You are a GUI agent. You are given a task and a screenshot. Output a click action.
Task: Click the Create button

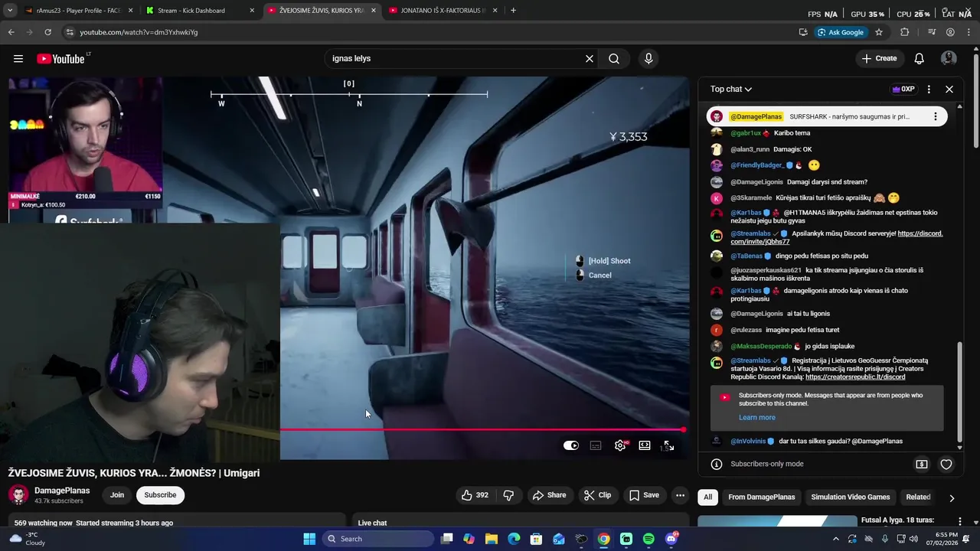click(879, 59)
